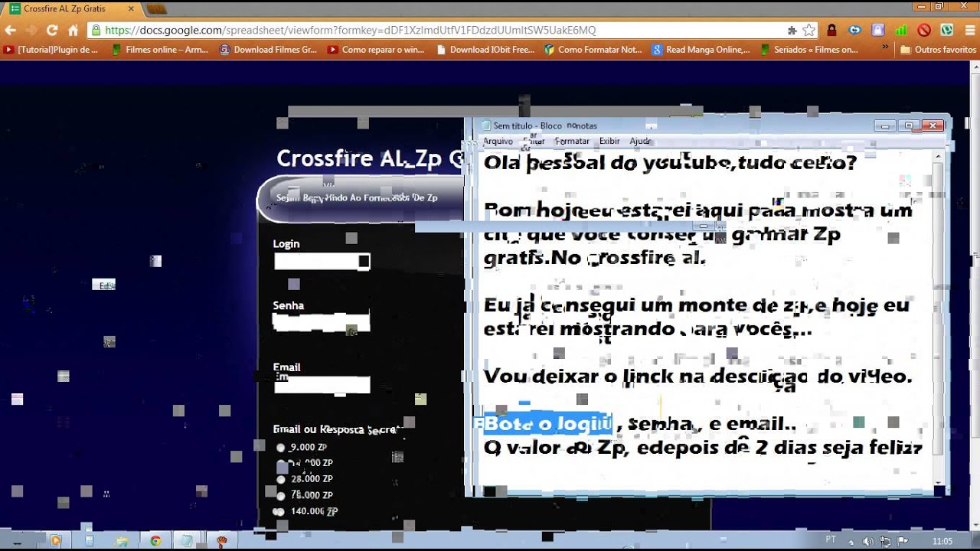Open the red prohibited-circle extension icon
This screenshot has width=980, height=551.
924,31
